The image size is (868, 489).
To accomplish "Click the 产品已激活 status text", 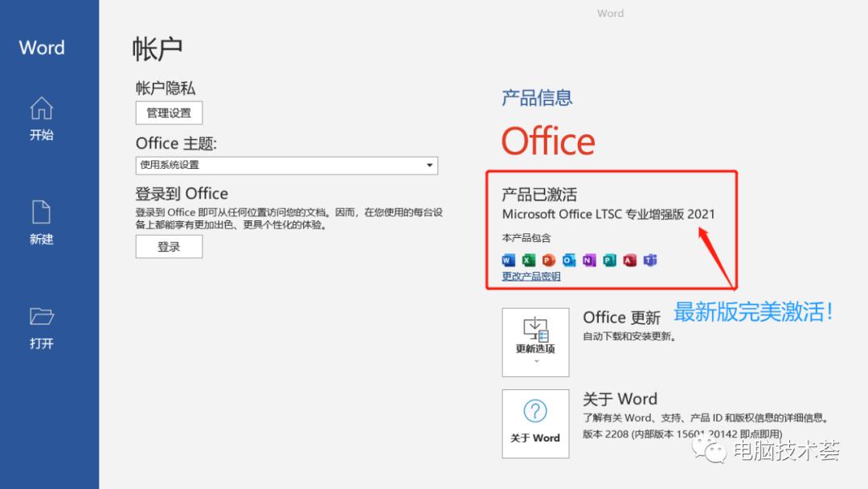I will pyautogui.click(x=539, y=195).
